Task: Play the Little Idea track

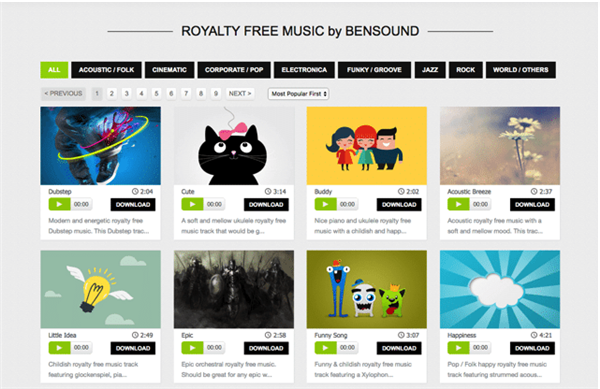Action: click(59, 348)
